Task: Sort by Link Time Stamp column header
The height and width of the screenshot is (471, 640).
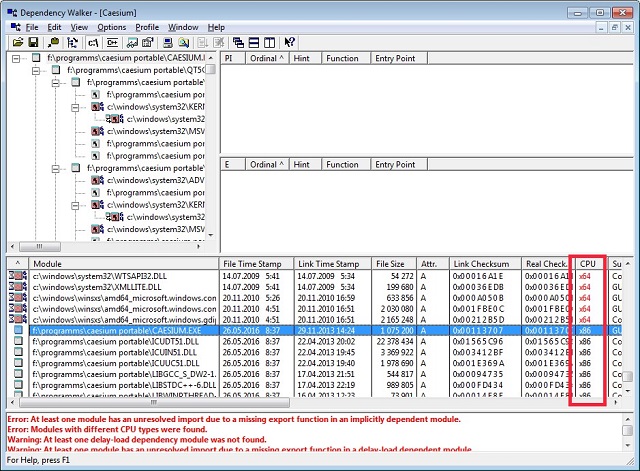Action: click(333, 264)
